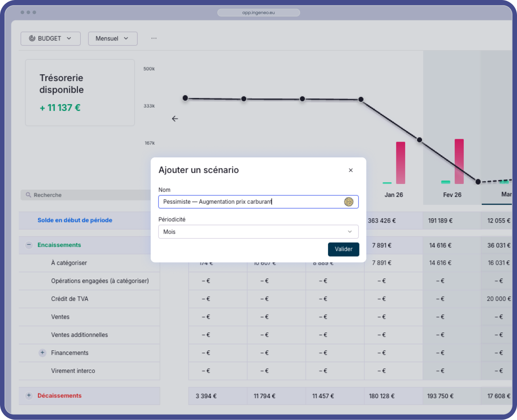Screen dimensions: 517x420
Task: Select the Crédit de TVA row label
Action: 69,299
